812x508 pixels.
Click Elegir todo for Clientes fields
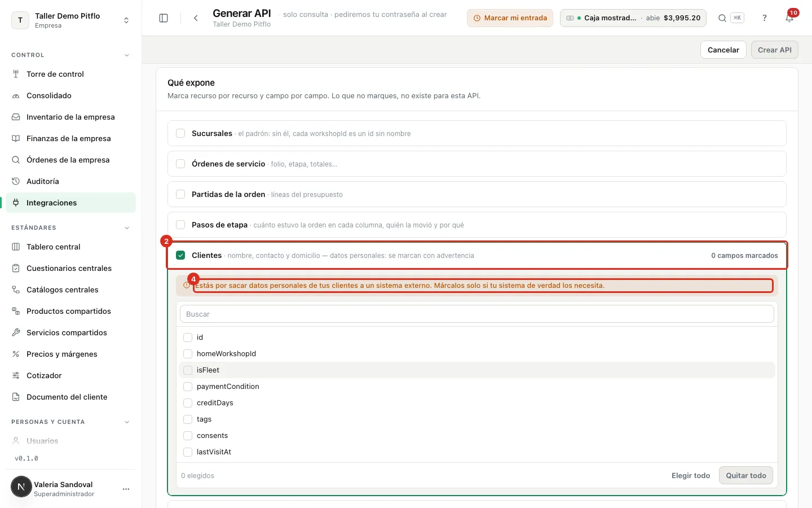691,476
